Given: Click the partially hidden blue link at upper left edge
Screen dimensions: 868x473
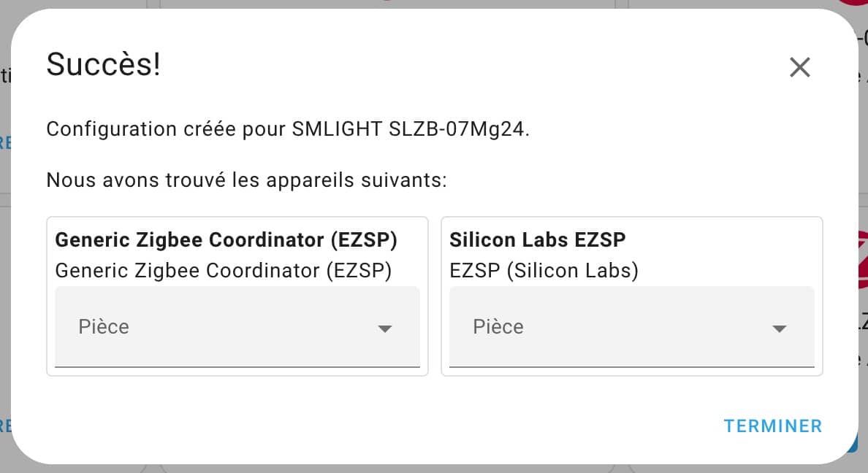Looking at the screenshot, I should click(x=5, y=143).
